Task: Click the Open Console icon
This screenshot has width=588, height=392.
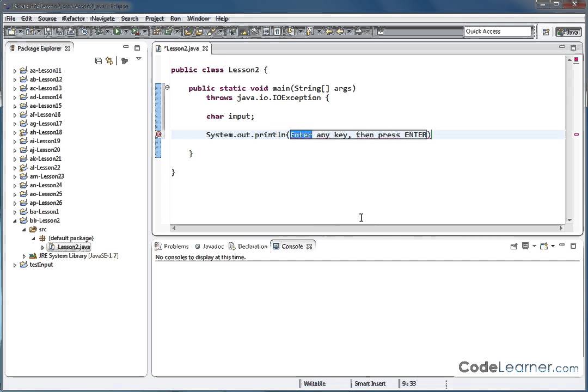Action: (x=544, y=246)
